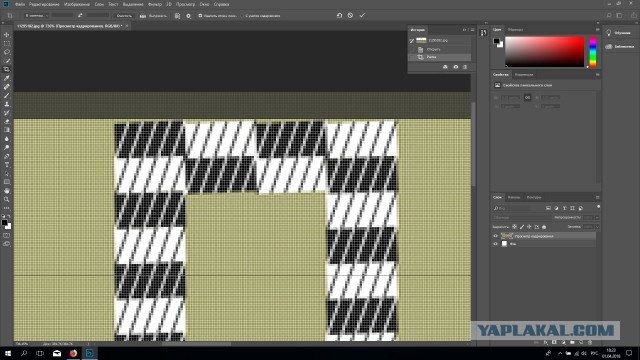Pick a shade in the color field
The height and width of the screenshot is (360, 640).
[x=544, y=52]
